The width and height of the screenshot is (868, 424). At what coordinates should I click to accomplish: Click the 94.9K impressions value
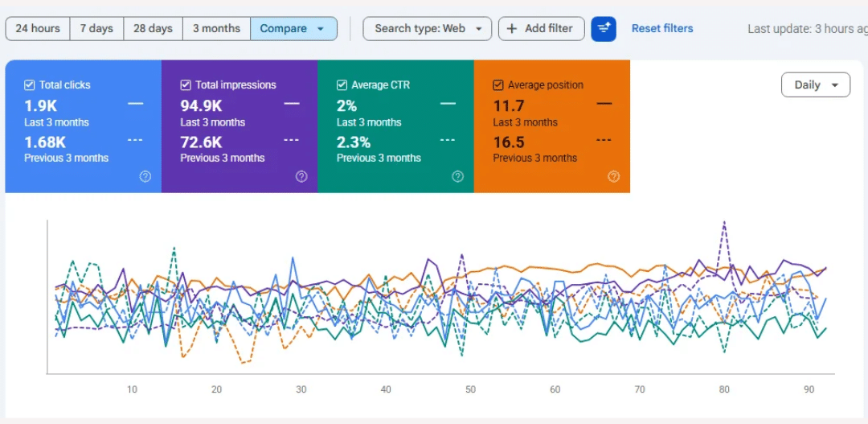click(202, 105)
